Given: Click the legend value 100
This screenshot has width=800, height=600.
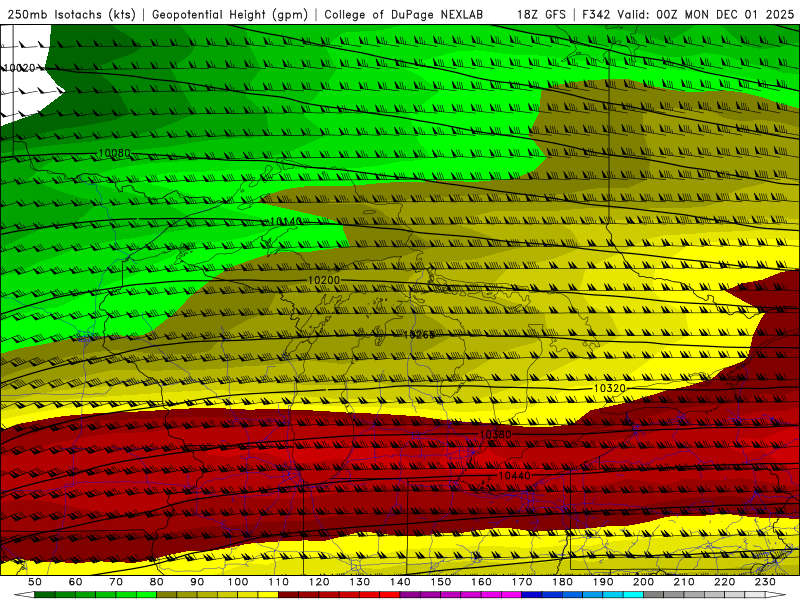Looking at the screenshot, I should pos(238,582).
